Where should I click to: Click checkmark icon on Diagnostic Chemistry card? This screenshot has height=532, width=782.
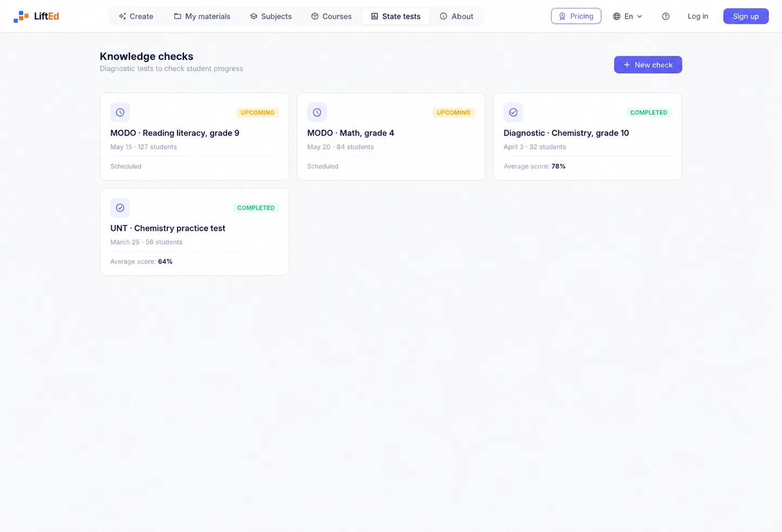pos(513,112)
